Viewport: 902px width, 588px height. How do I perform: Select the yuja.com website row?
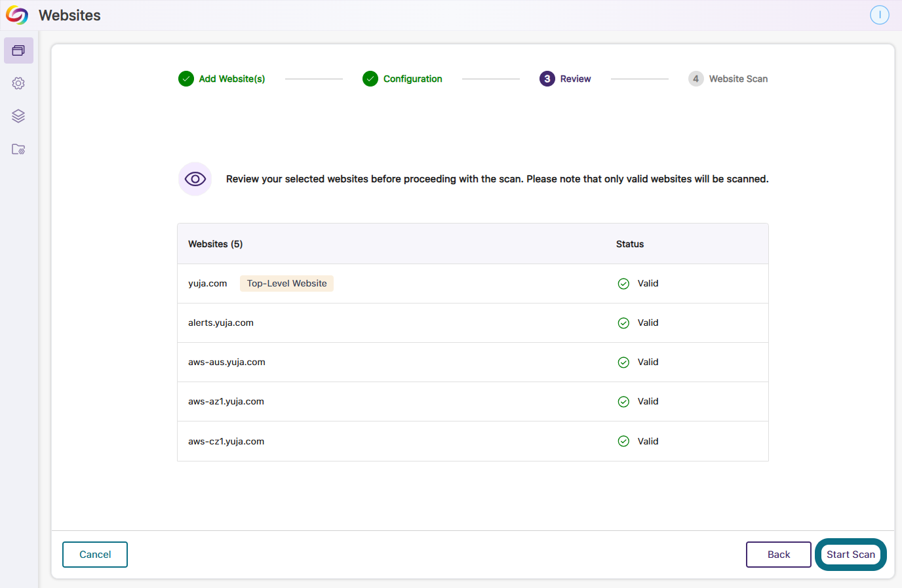pos(473,284)
